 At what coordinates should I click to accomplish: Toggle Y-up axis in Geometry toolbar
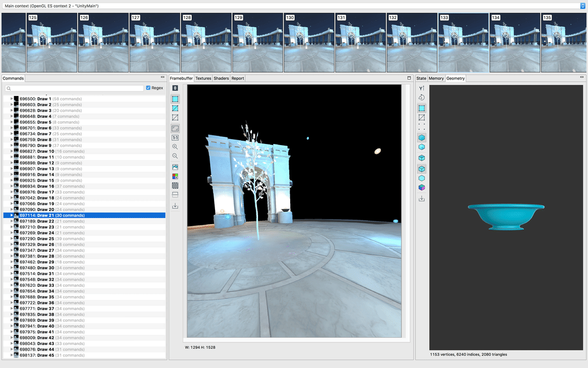(421, 88)
